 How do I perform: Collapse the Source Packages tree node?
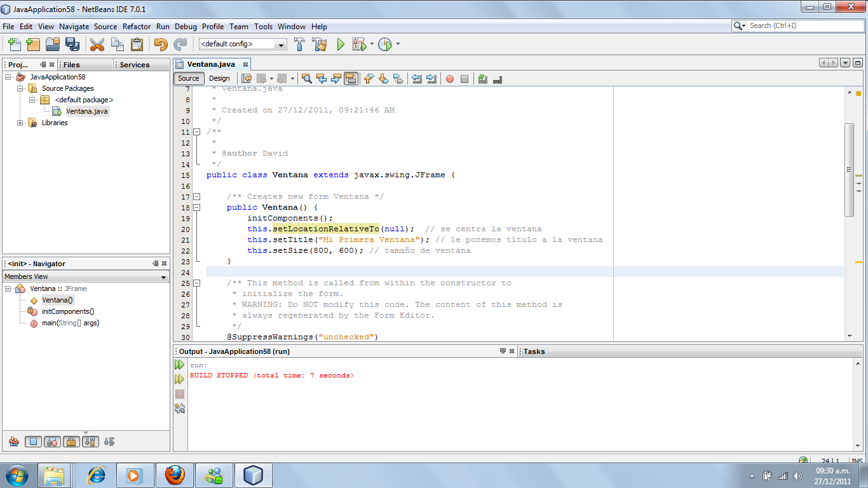point(19,88)
